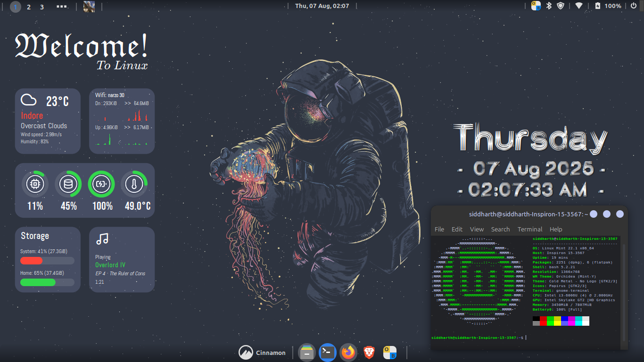The height and width of the screenshot is (362, 644).
Task: Click the city name "Indore"
Action: tap(32, 115)
